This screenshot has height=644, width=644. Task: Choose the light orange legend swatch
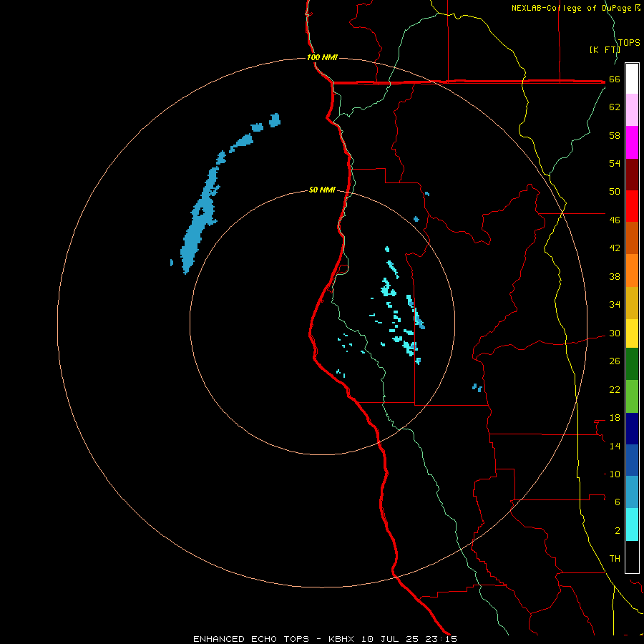pyautogui.click(x=632, y=270)
